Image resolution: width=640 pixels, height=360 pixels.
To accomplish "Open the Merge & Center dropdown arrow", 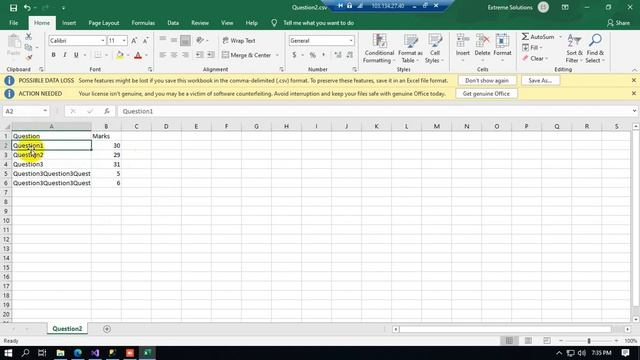I will point(277,55).
